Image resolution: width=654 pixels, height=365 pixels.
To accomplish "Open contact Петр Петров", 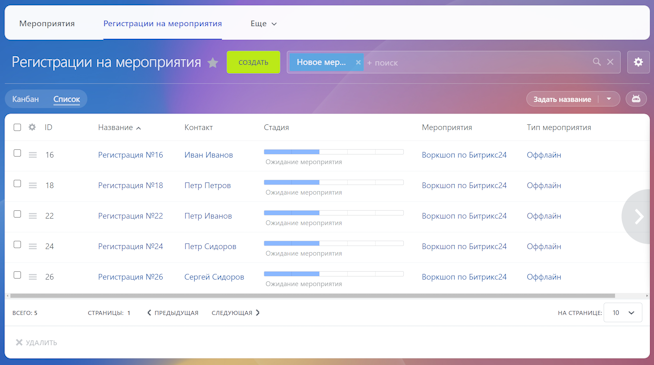I will 207,185.
